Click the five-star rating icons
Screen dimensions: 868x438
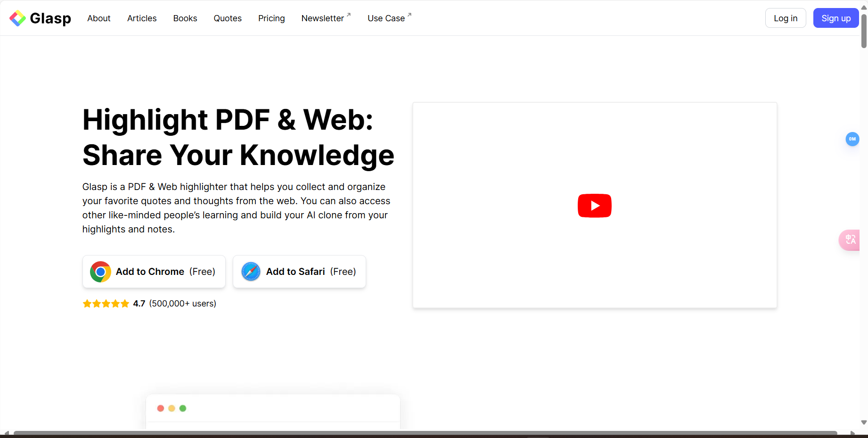pos(106,304)
